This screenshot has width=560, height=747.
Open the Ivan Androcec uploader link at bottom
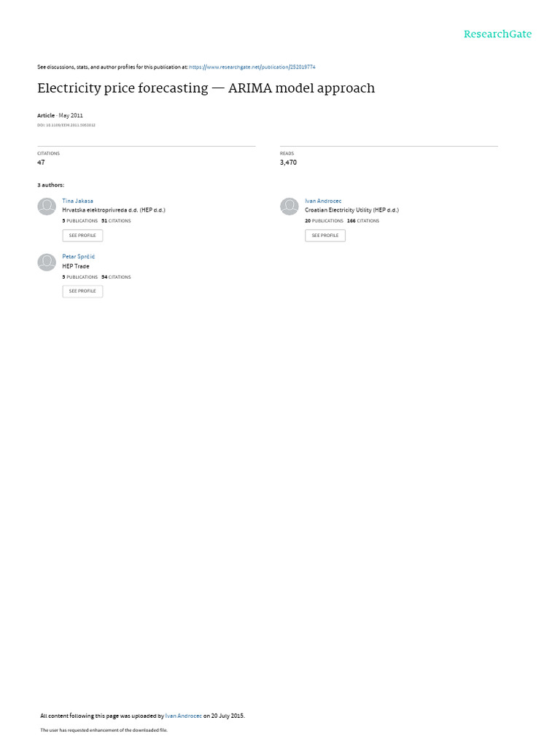[183, 716]
